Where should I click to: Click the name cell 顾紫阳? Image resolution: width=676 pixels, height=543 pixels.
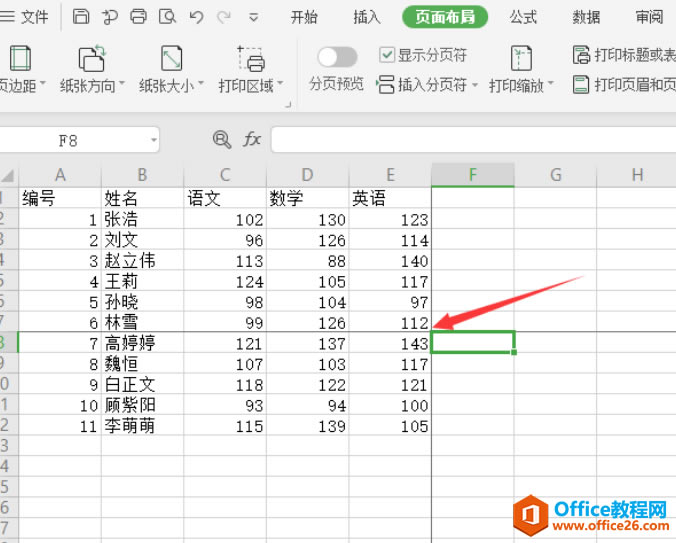tap(142, 405)
